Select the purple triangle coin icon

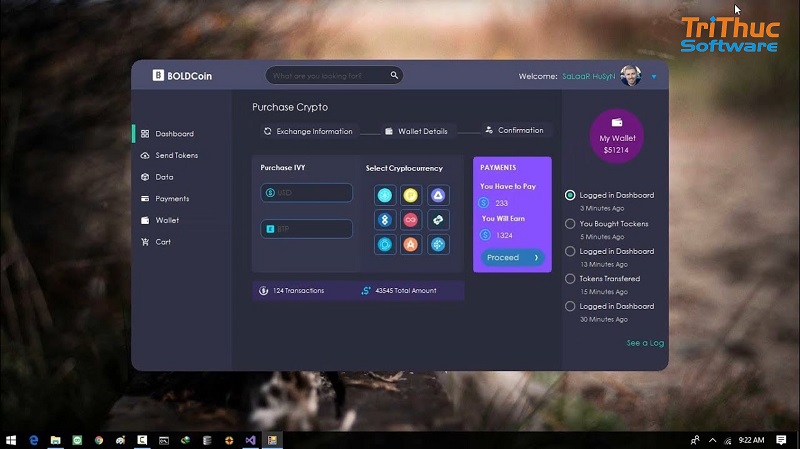click(437, 194)
